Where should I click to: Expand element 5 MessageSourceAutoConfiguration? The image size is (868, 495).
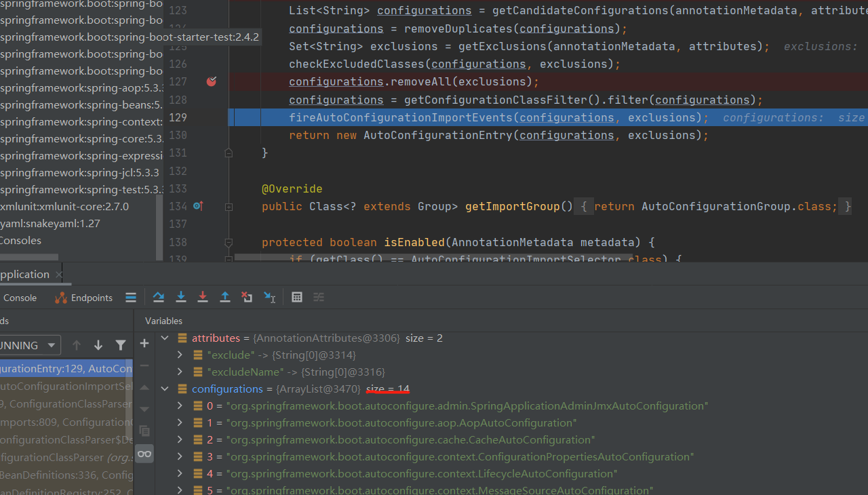coord(180,490)
